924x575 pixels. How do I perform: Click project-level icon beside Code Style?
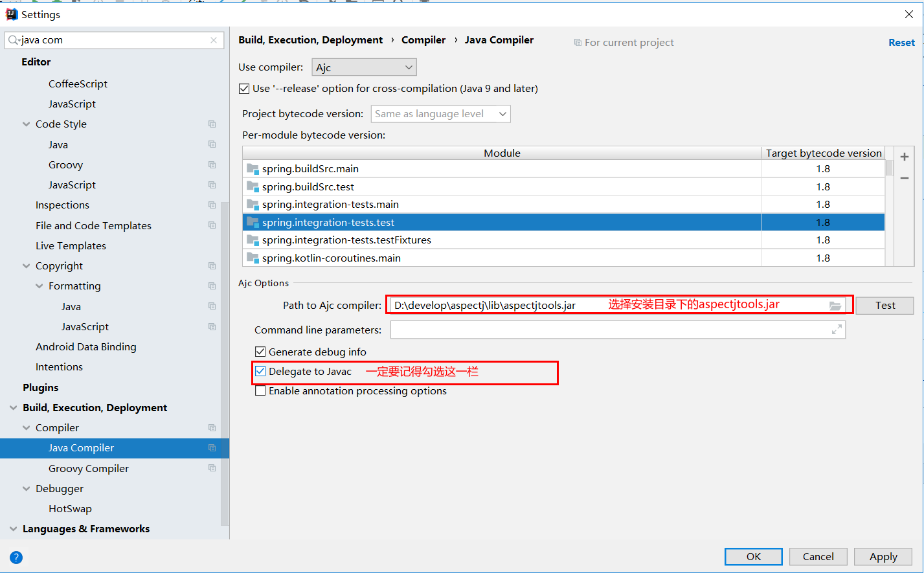tap(212, 124)
